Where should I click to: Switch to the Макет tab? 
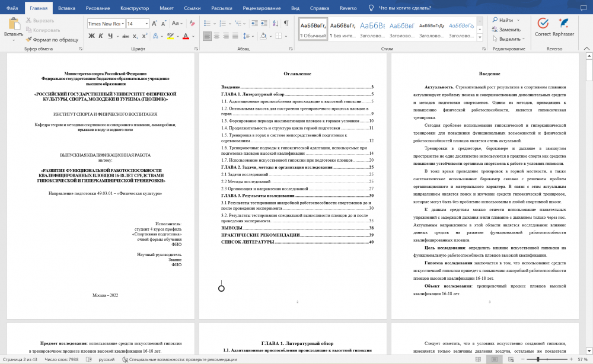167,8
